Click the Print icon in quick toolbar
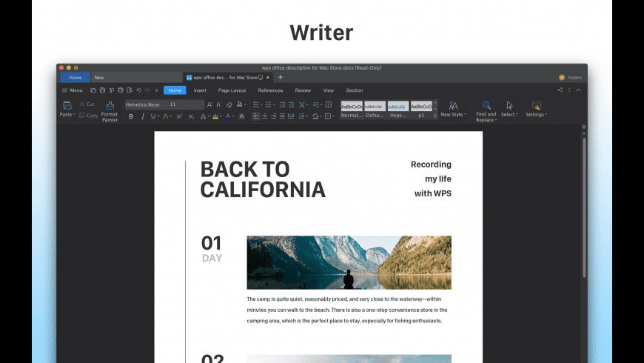 [121, 90]
